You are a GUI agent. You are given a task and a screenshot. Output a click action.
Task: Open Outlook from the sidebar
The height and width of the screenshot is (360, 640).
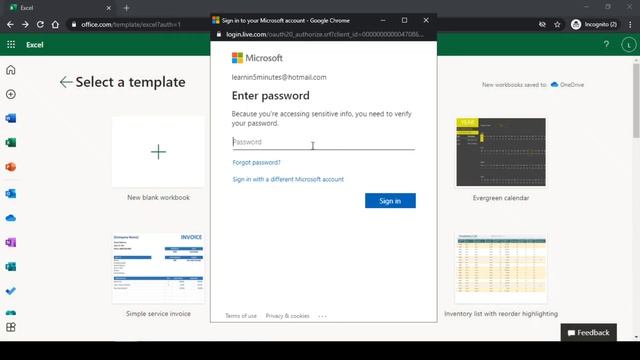coord(11,193)
